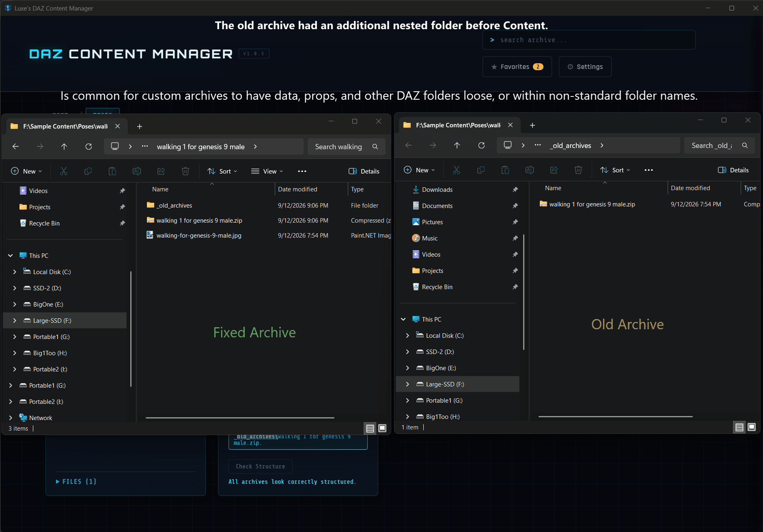
Task: Open the New dropdown in Old Archive window
Action: coord(419,170)
